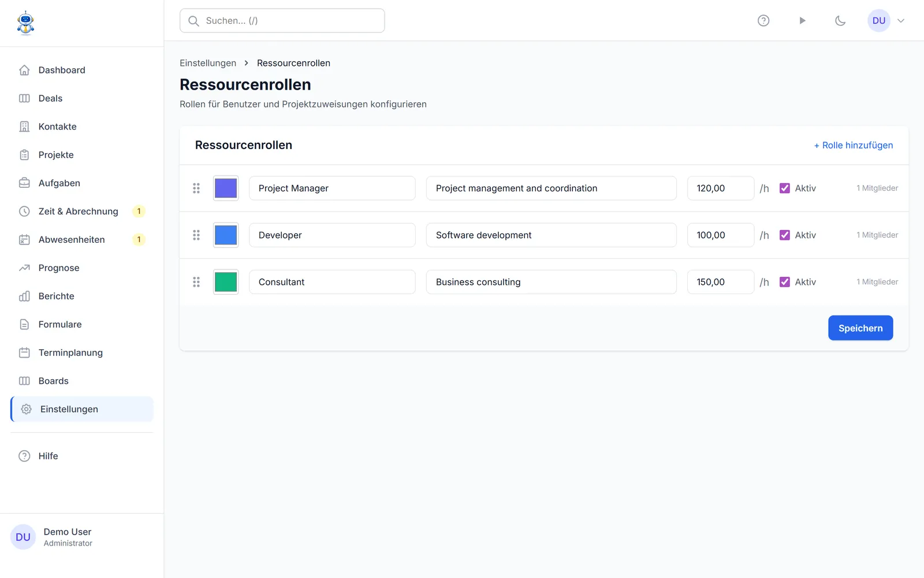Click the Developer hourly rate field
This screenshot has width=924, height=578.
click(721, 235)
